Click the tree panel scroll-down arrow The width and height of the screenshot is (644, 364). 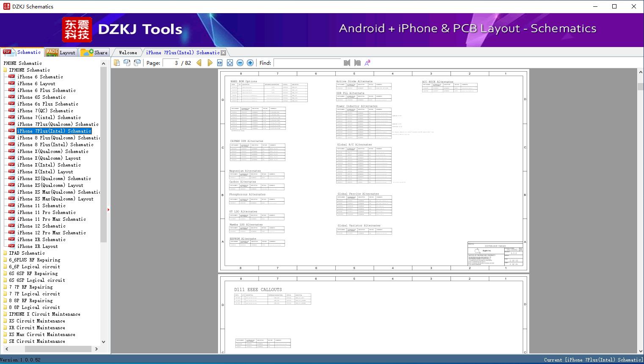103,342
